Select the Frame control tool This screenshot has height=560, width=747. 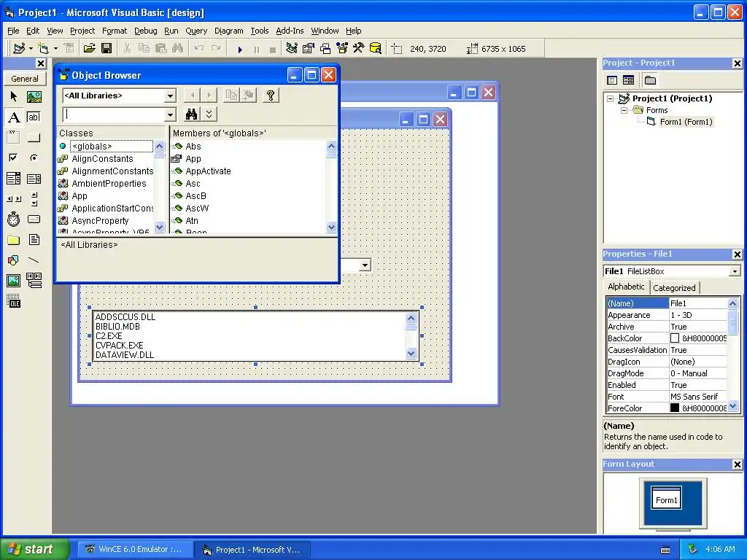pos(14,138)
